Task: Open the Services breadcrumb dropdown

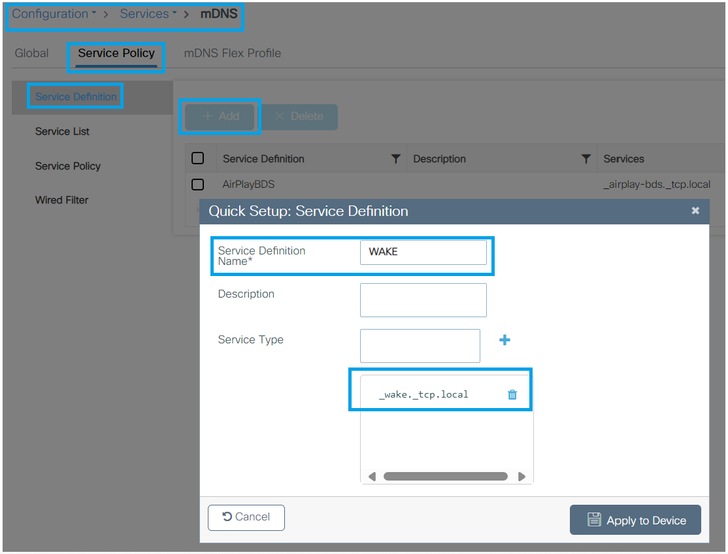Action: pyautogui.click(x=148, y=14)
